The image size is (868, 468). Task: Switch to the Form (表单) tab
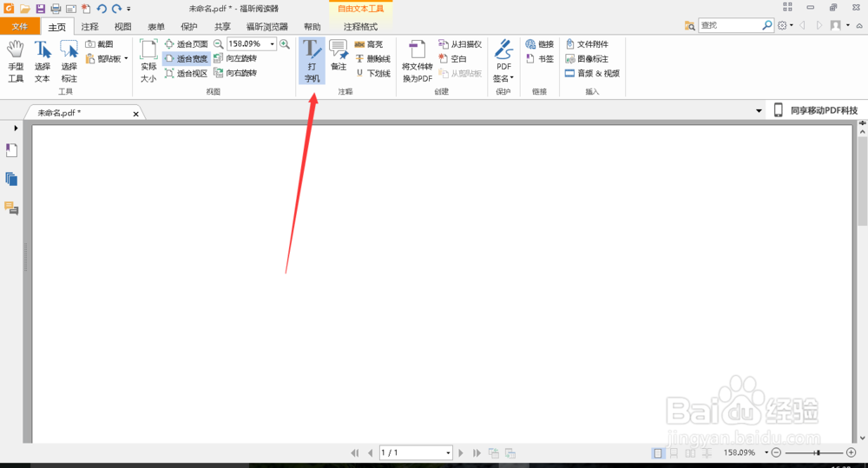156,27
